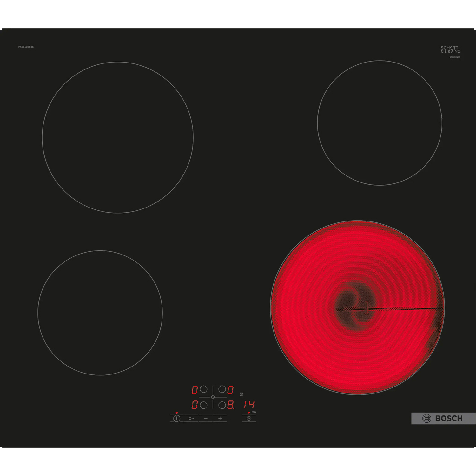Click the glowing red heating zone
This screenshot has height=476, width=476.
(357, 307)
